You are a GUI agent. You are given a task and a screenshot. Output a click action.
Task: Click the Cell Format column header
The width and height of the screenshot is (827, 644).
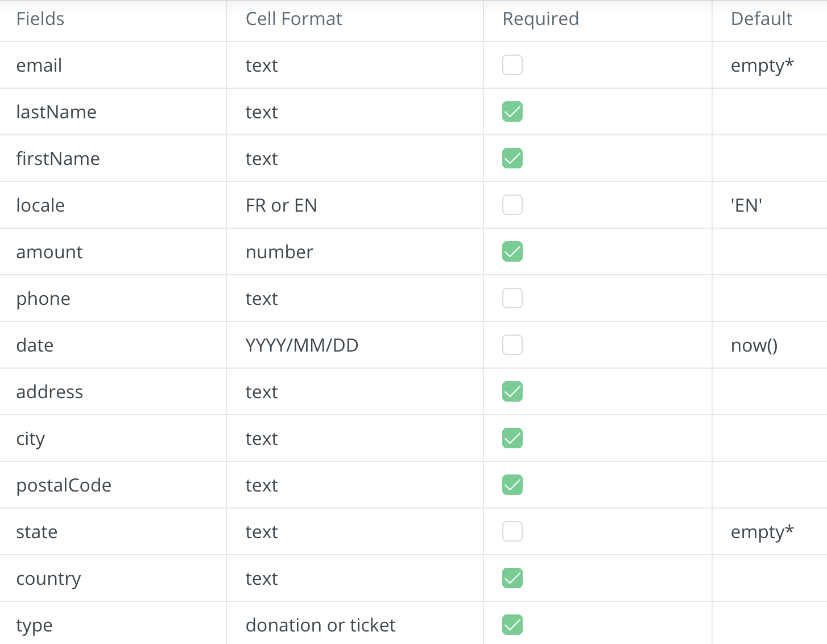point(293,19)
